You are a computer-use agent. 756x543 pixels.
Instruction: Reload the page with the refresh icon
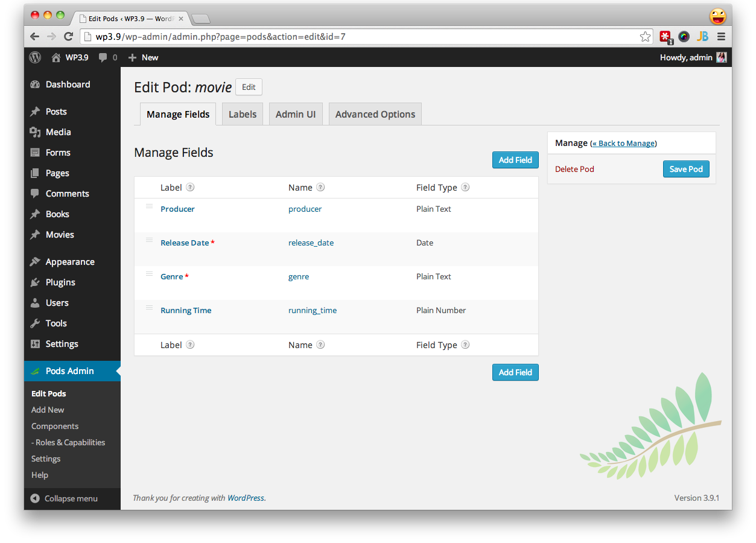[68, 36]
